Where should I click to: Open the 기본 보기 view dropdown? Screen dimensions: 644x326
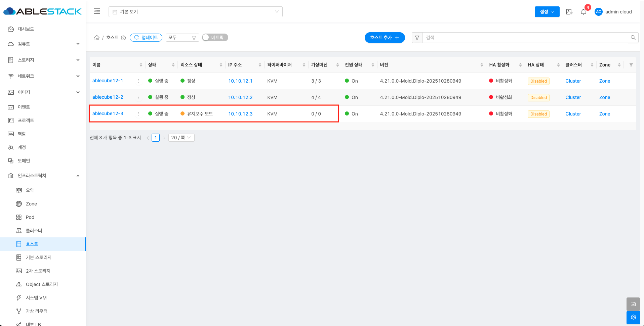tap(195, 12)
